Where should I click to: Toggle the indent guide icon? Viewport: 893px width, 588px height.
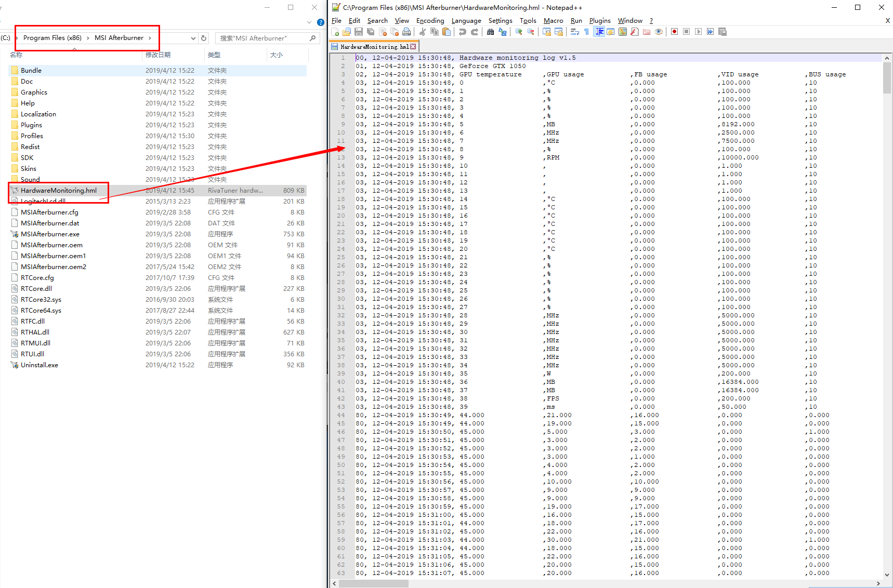pyautogui.click(x=599, y=32)
